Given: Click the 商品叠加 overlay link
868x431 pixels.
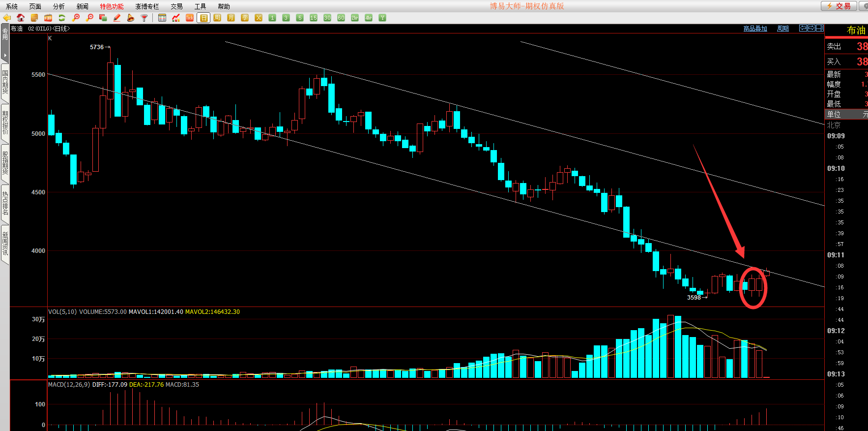Looking at the screenshot, I should point(755,29).
